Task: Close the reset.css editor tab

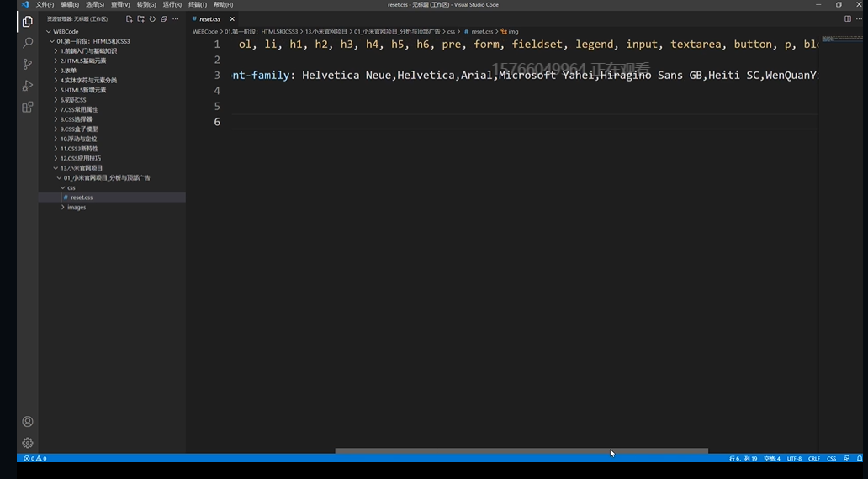Action: (x=232, y=18)
